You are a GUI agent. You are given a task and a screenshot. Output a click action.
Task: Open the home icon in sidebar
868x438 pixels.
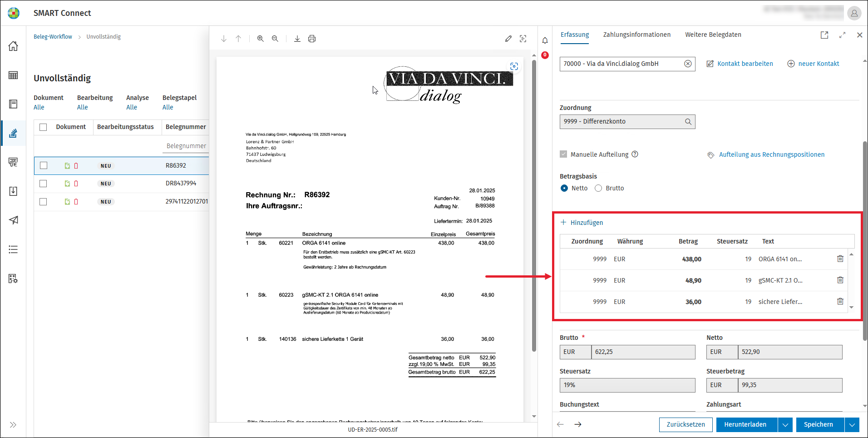[x=13, y=46]
